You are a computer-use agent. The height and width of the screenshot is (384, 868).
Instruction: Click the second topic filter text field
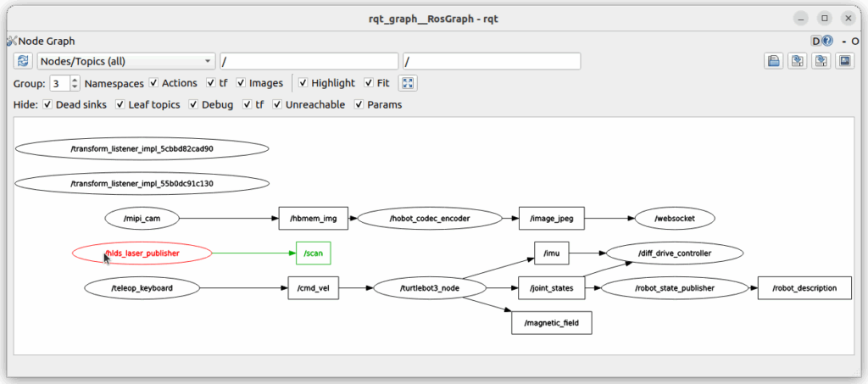point(492,61)
